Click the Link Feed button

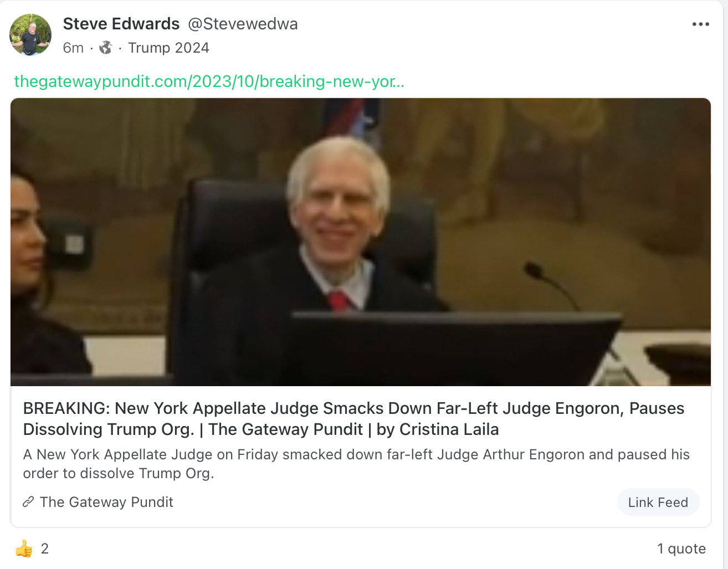point(658,502)
